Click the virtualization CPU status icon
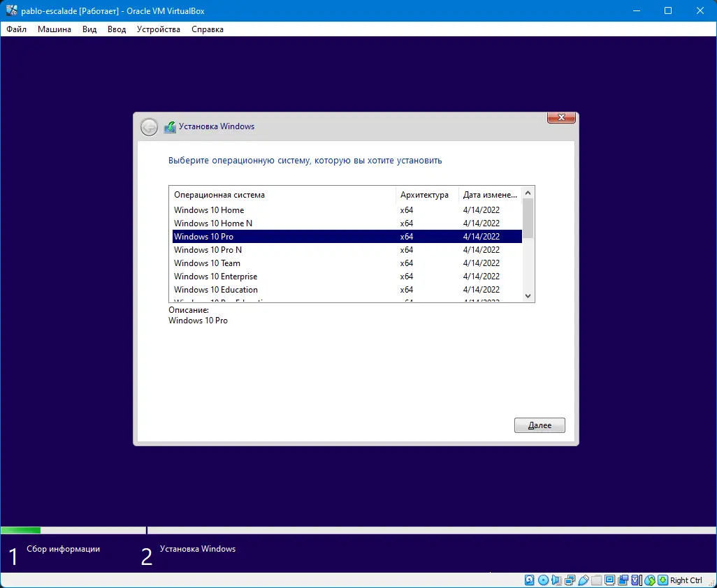 click(x=636, y=580)
